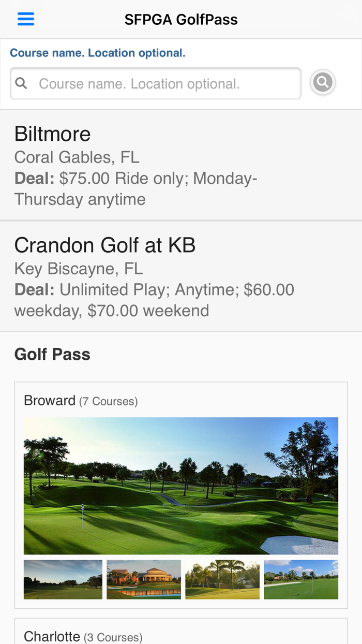362x644 pixels.
Task: Open the large Broward course photo
Action: coord(181,486)
